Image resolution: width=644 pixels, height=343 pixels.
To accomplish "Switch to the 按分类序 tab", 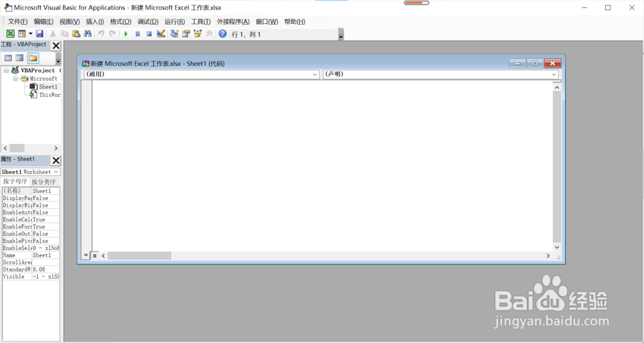I will (44, 181).
